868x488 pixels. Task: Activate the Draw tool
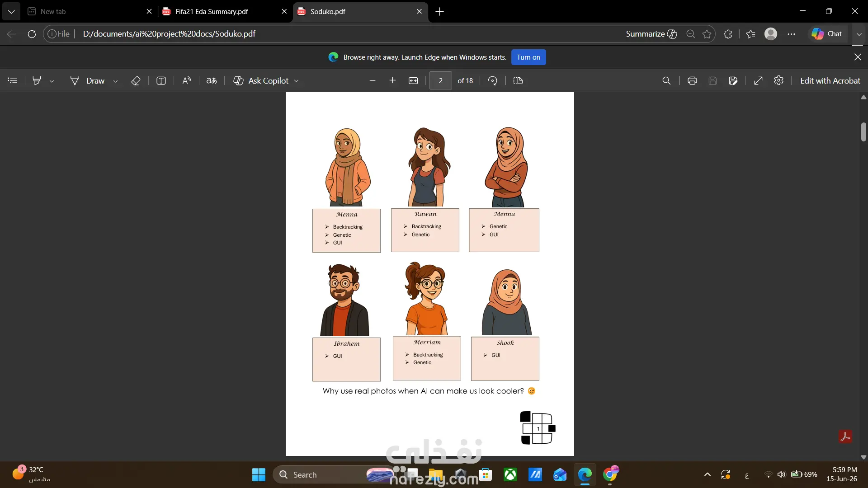[x=88, y=80]
